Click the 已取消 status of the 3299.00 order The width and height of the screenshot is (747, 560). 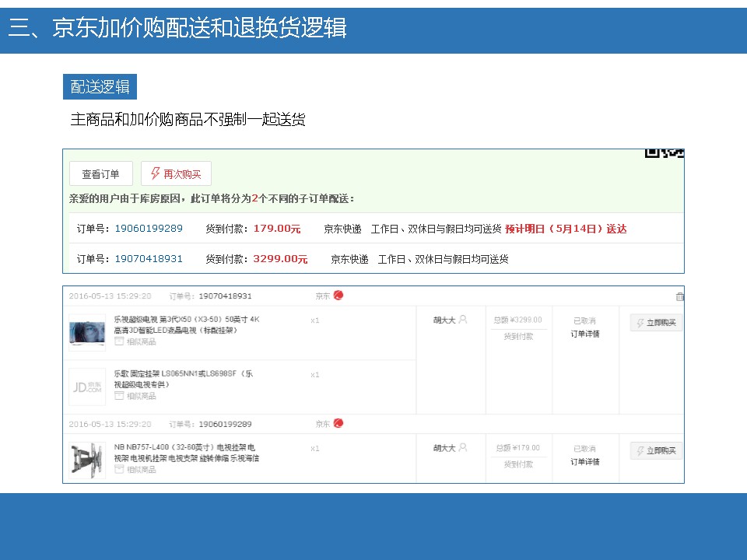pyautogui.click(x=584, y=321)
